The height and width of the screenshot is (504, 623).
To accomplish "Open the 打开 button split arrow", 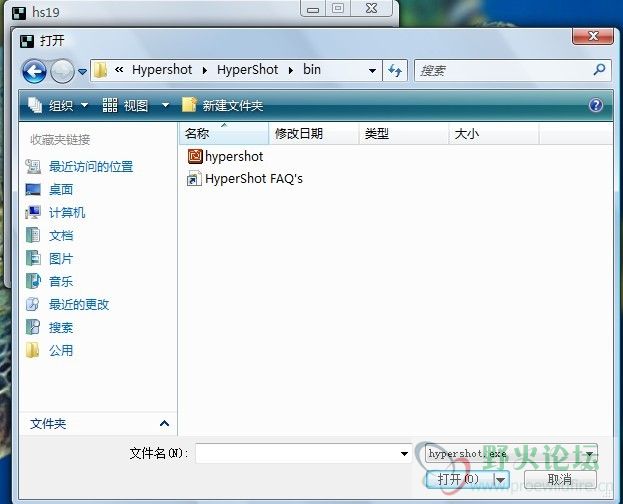I will [501, 480].
